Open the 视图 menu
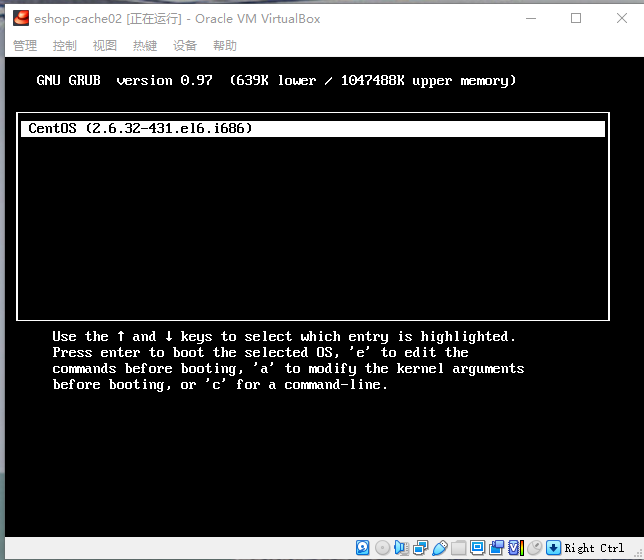The image size is (644, 560). [105, 45]
